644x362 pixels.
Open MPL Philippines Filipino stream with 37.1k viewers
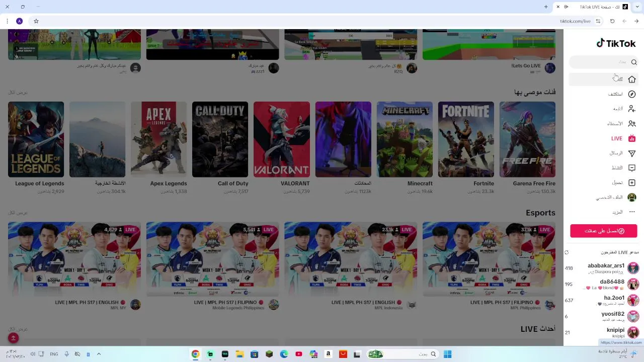pyautogui.click(x=489, y=259)
